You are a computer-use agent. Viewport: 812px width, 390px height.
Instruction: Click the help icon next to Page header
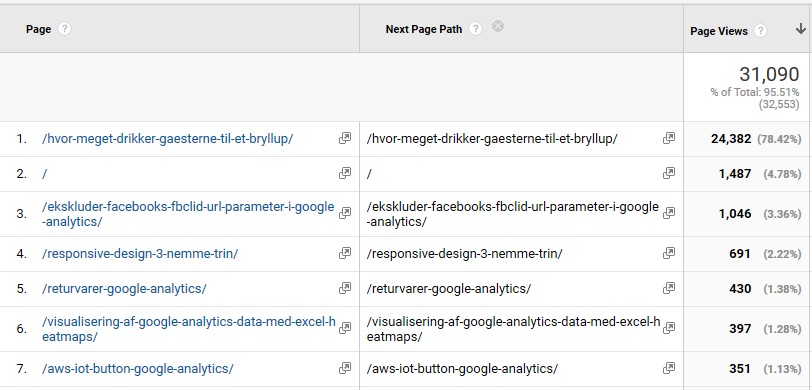tap(64, 29)
